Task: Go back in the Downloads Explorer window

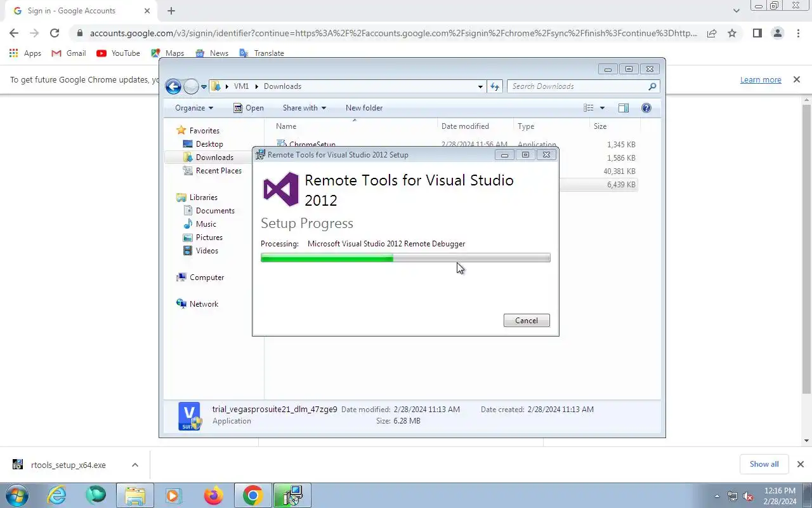Action: (173, 86)
